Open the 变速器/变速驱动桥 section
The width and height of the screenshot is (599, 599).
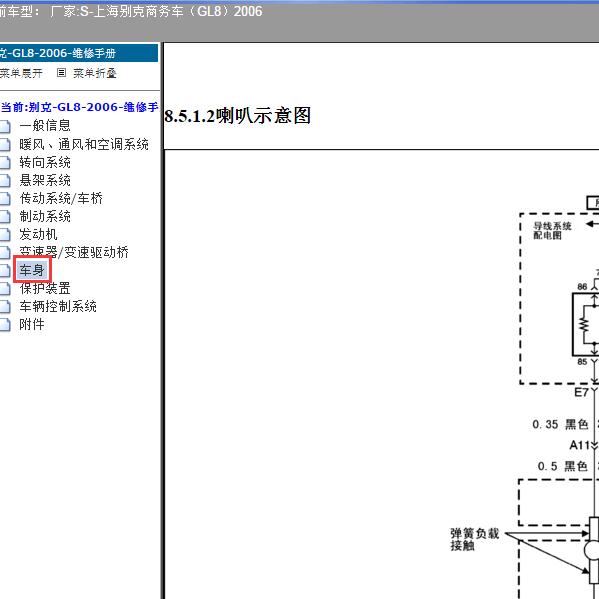click(x=74, y=252)
